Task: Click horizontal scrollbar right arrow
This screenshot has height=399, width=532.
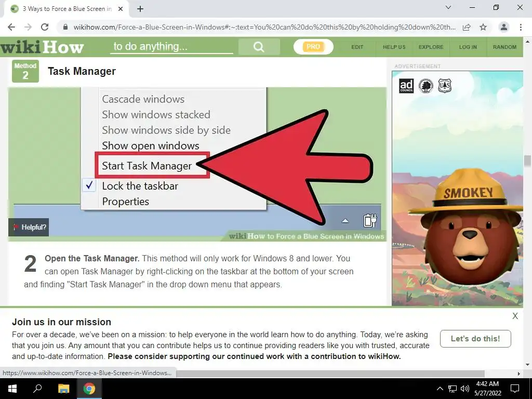Action: click(x=519, y=374)
